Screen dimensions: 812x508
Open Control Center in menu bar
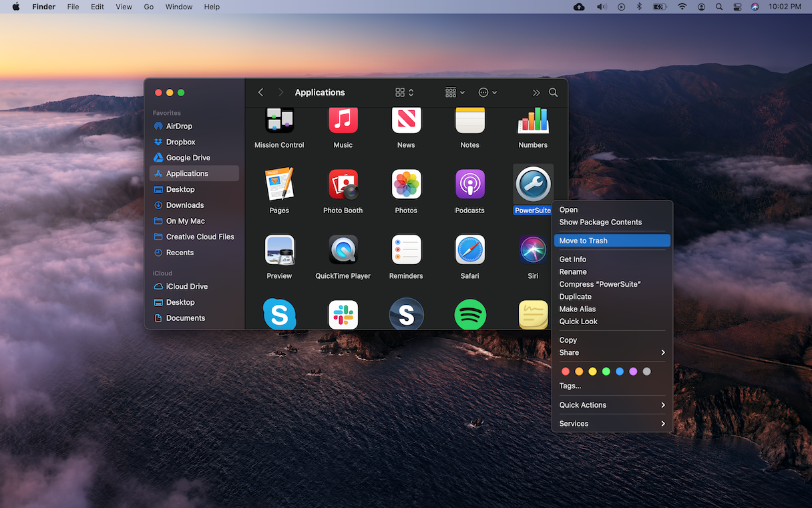point(738,7)
